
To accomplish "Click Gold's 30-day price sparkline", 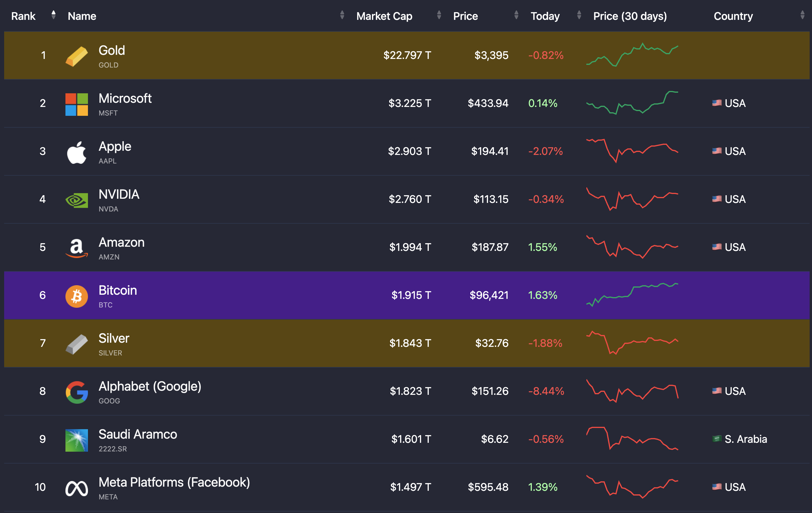I will point(632,54).
